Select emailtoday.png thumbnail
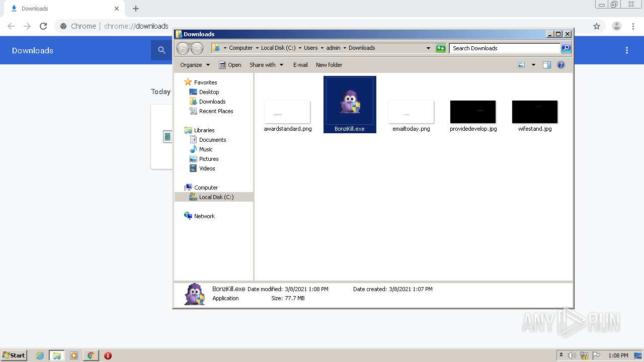The height and width of the screenshot is (362, 644). [x=411, y=112]
